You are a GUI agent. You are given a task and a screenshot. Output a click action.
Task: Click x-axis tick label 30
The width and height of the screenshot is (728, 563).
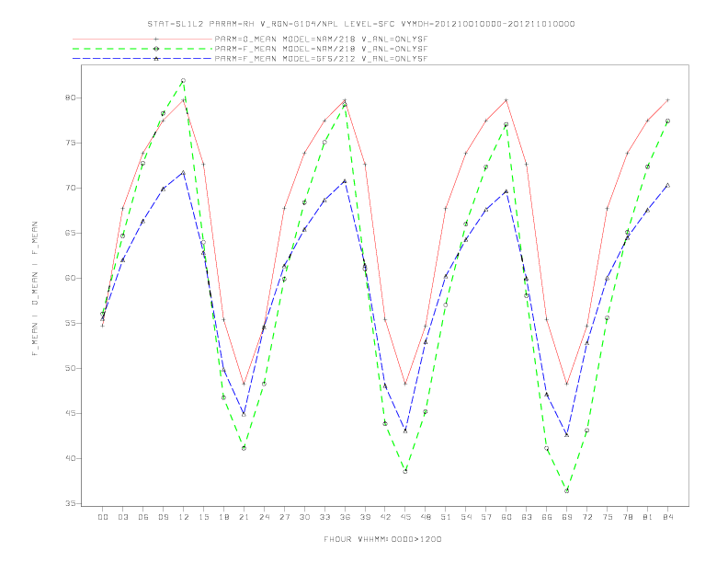(x=304, y=517)
